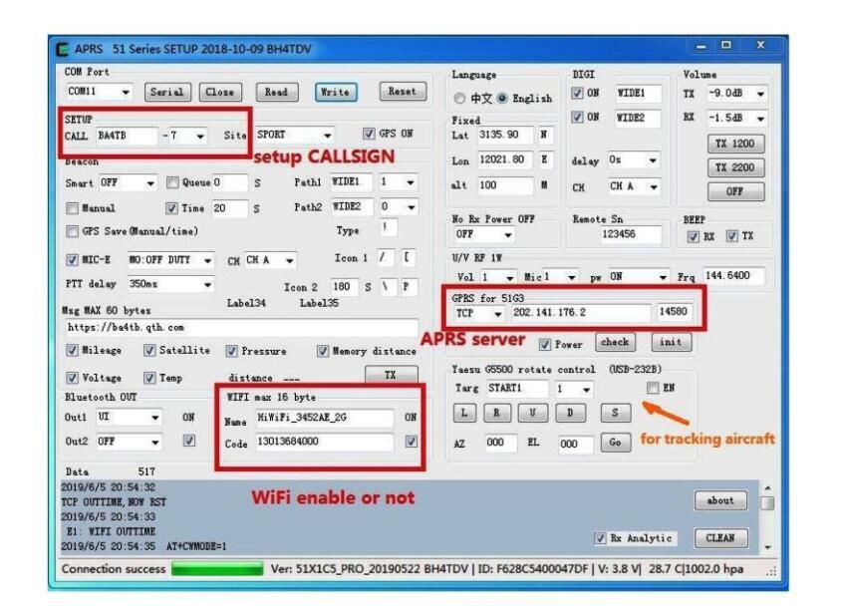Click the APRS app icon in title bar
The width and height of the screenshot is (845, 616).
click(x=63, y=49)
